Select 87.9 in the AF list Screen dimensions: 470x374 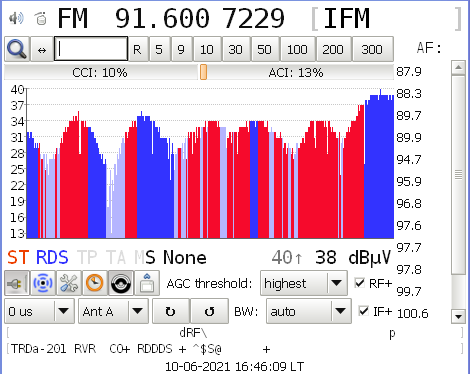coord(409,71)
